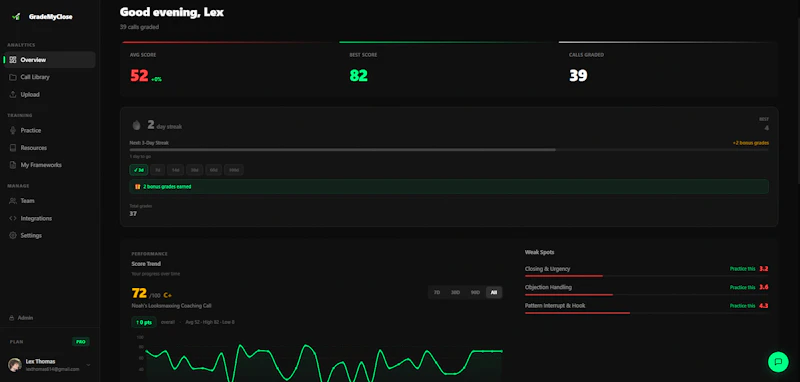Open the Team management page
Viewport: 800px width, 382px height.
tap(49, 200)
